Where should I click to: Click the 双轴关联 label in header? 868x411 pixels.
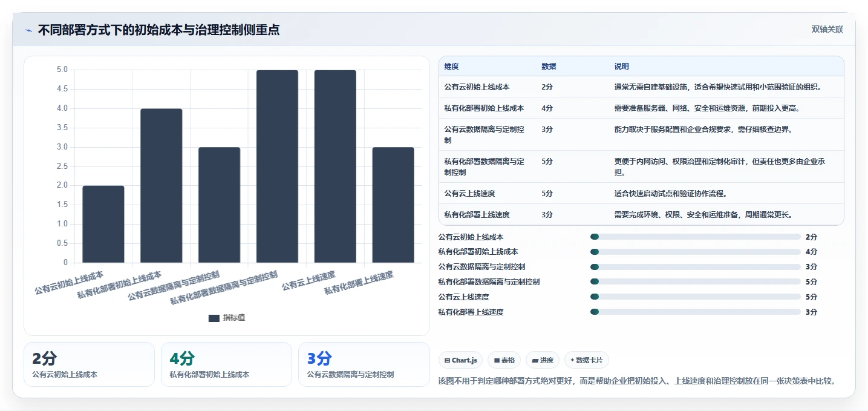[x=827, y=30]
